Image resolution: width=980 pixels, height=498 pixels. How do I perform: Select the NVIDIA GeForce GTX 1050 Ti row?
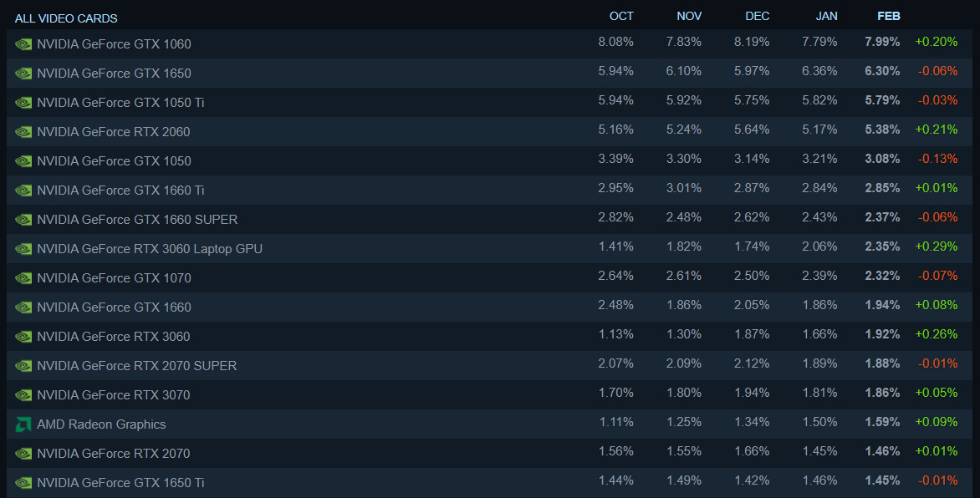pyautogui.click(x=120, y=103)
